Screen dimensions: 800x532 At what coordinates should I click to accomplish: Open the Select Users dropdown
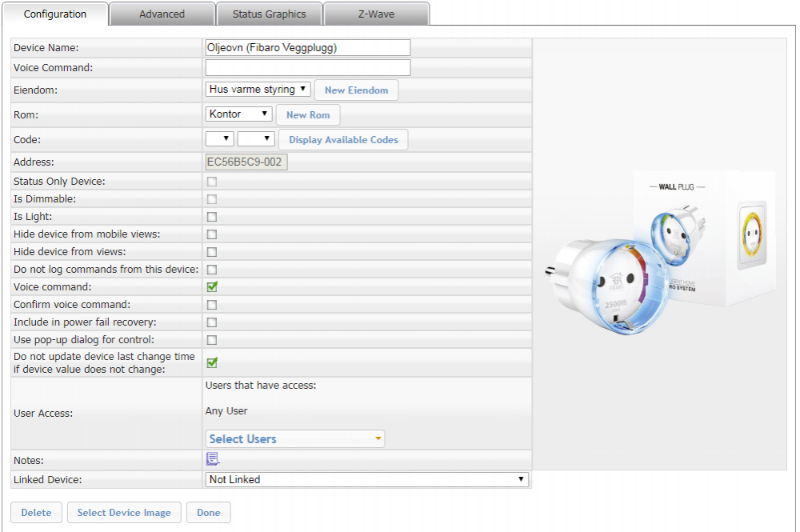click(295, 439)
